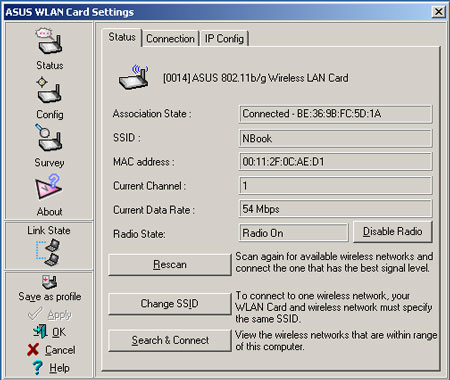The image size is (450, 380).
Task: Click the 'Association State :' label
Action: [x=152, y=114]
